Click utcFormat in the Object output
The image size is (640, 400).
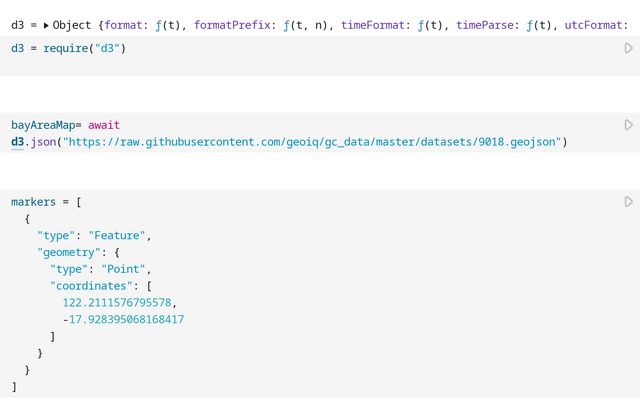[596, 24]
